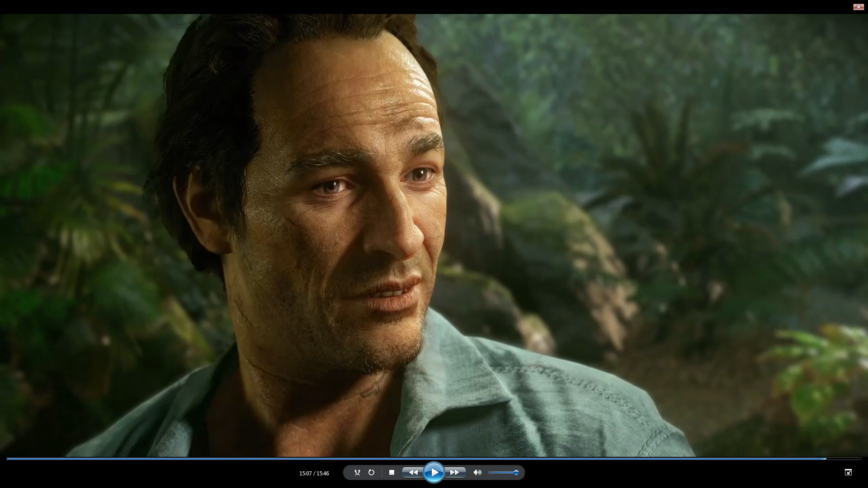The height and width of the screenshot is (488, 868).
Task: Close the player with red X
Action: 858,7
